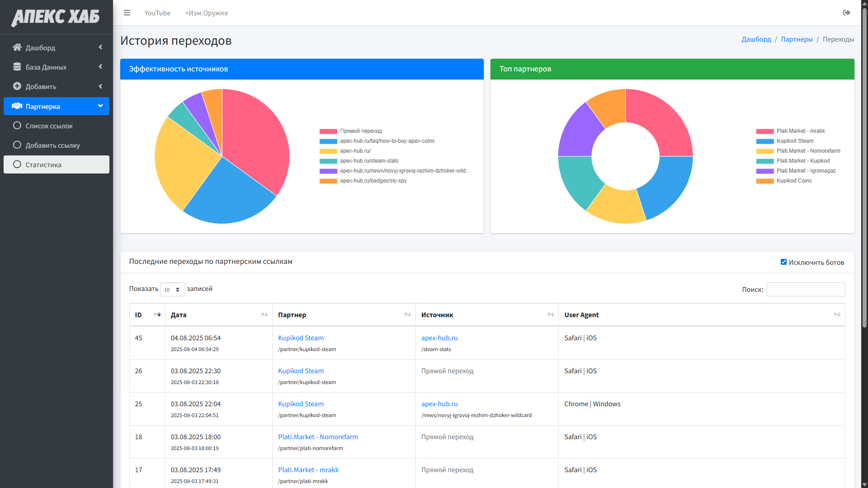Open the Plati.Market - Nomorefarm partner link
868x488 pixels.
[318, 437]
